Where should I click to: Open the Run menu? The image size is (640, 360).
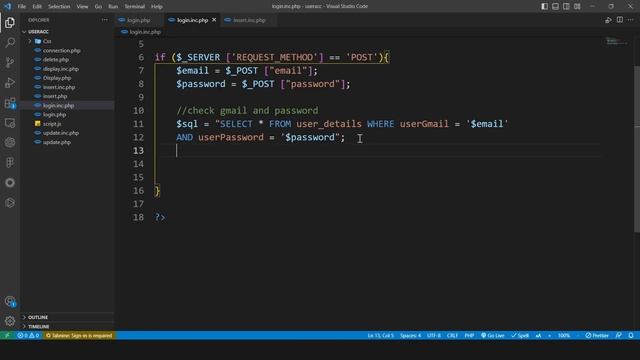113,7
